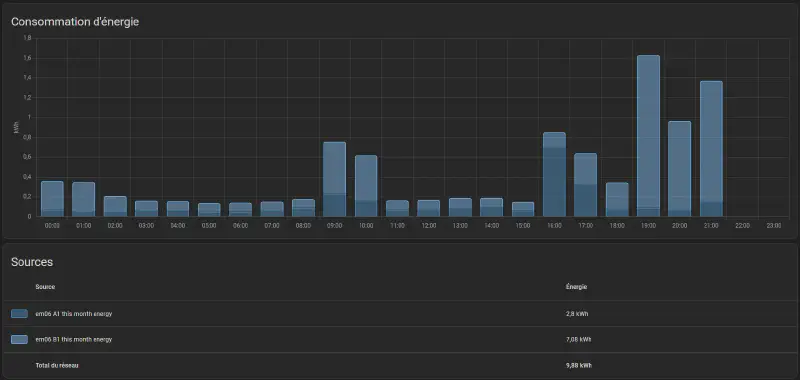Image resolution: width=800 pixels, height=380 pixels.
Task: Select em06 B1 this month energy row
Action: pos(400,339)
